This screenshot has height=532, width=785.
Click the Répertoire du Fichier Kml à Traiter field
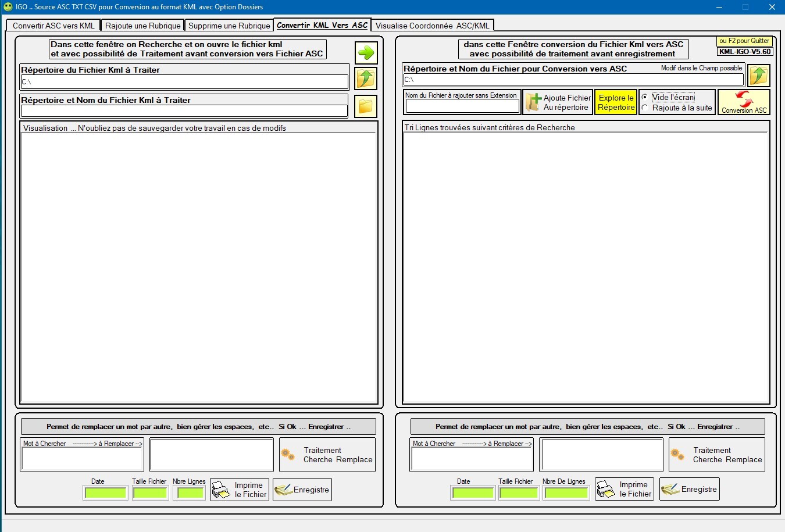point(184,82)
